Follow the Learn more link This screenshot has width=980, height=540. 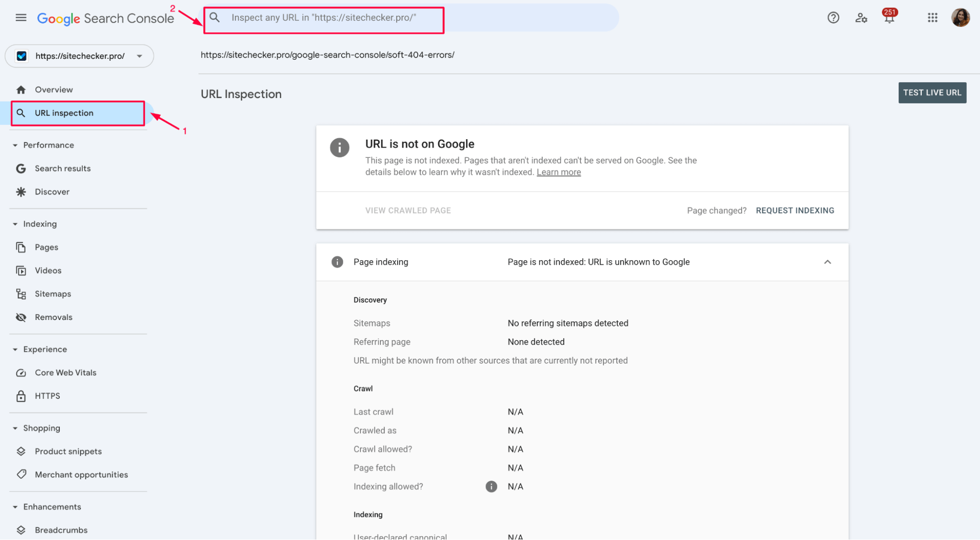tap(558, 172)
